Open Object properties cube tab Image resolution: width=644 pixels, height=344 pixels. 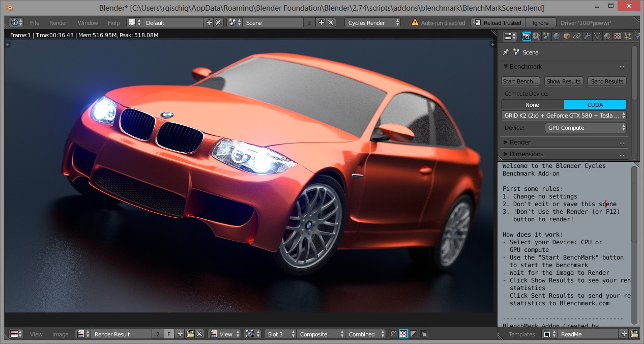click(567, 36)
